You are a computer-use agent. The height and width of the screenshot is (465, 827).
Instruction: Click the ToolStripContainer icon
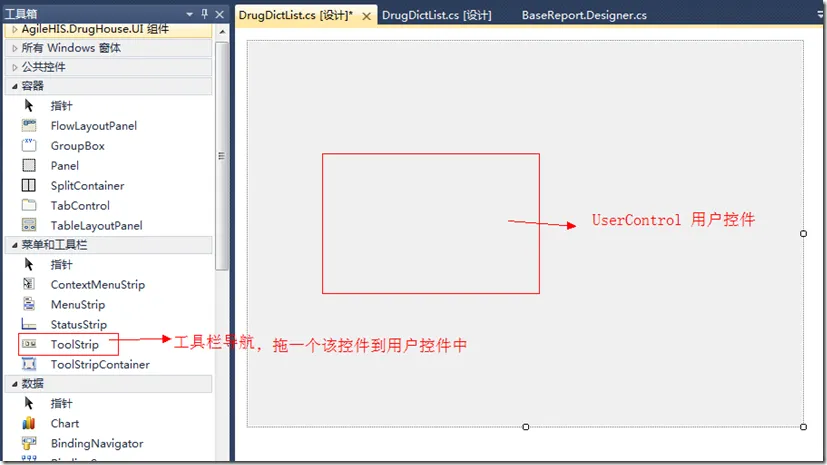29,364
